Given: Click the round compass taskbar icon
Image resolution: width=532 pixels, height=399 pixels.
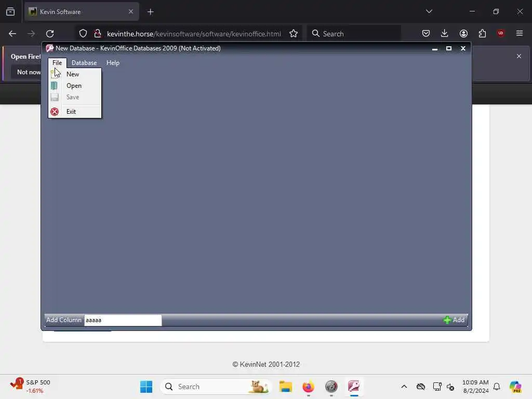Looking at the screenshot, I should pos(331,387).
